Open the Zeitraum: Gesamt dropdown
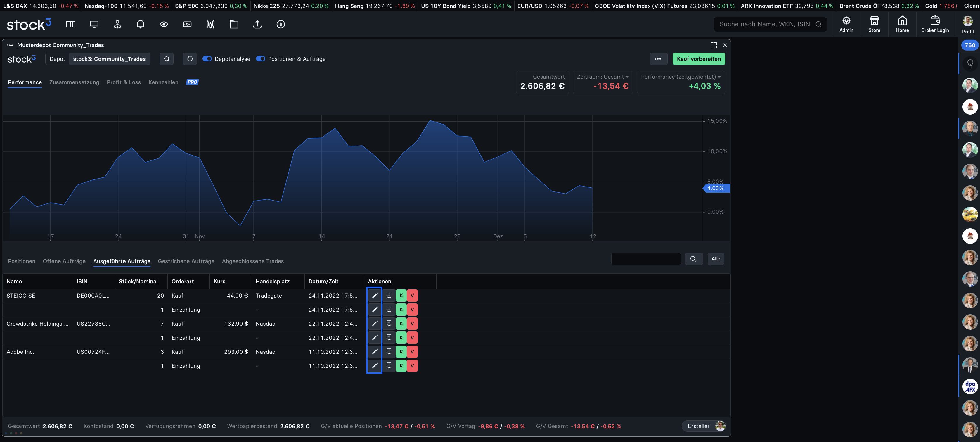Viewport: 980px width, 442px height. (602, 77)
